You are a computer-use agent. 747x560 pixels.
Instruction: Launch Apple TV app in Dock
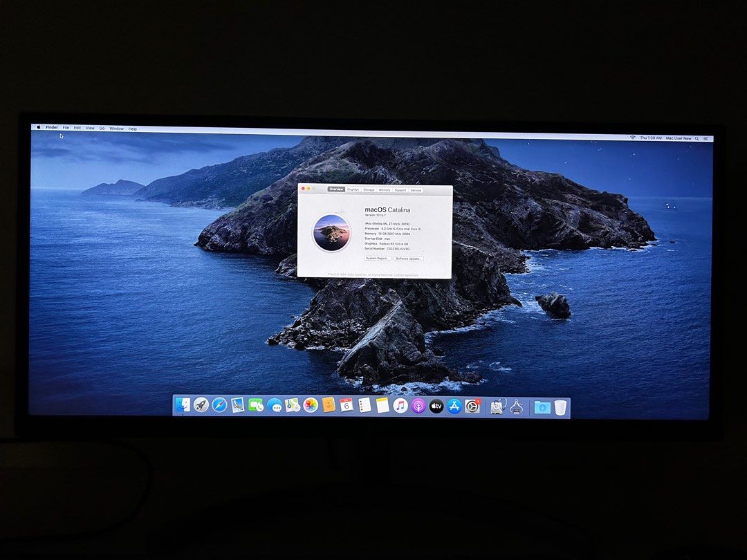point(436,407)
